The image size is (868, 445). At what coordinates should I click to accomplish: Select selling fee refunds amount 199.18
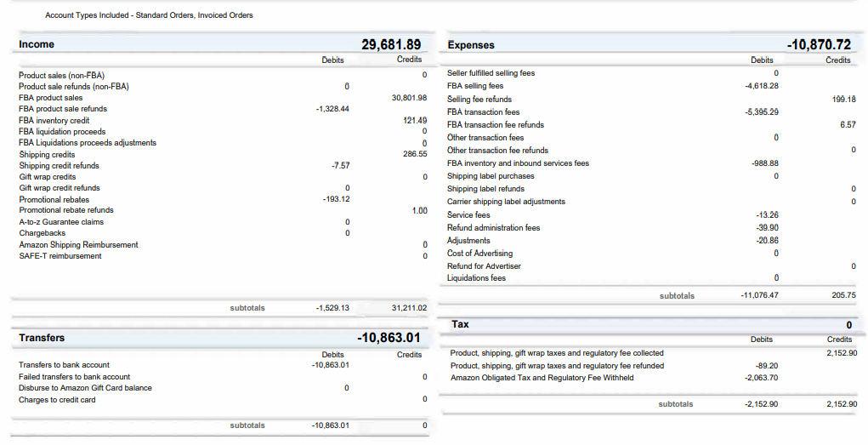tap(843, 100)
